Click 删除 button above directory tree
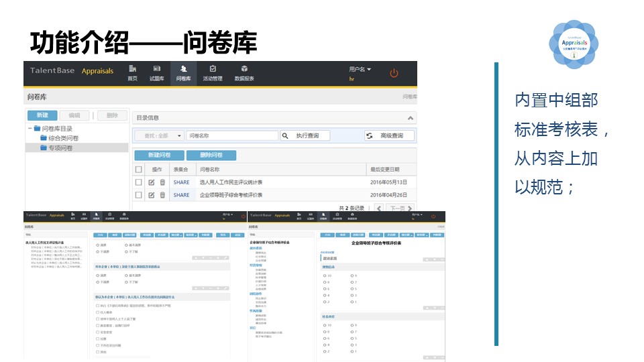Viewport: 644px width, 362px height. pos(112,115)
